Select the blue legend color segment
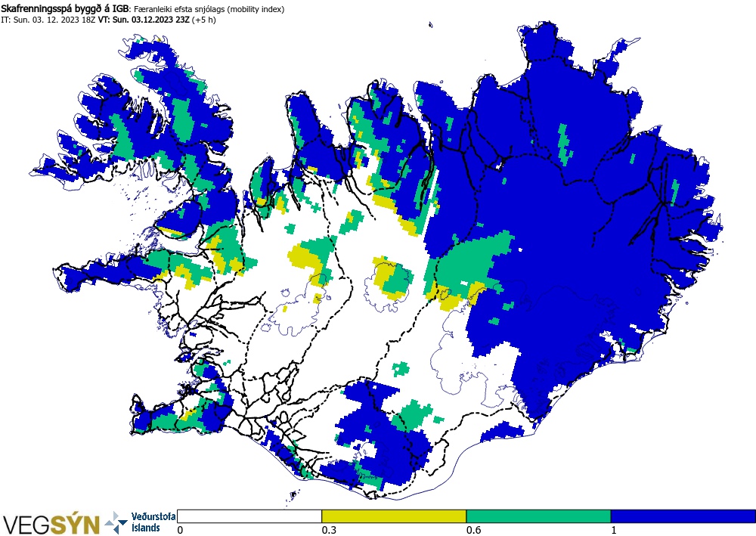 click(x=683, y=516)
